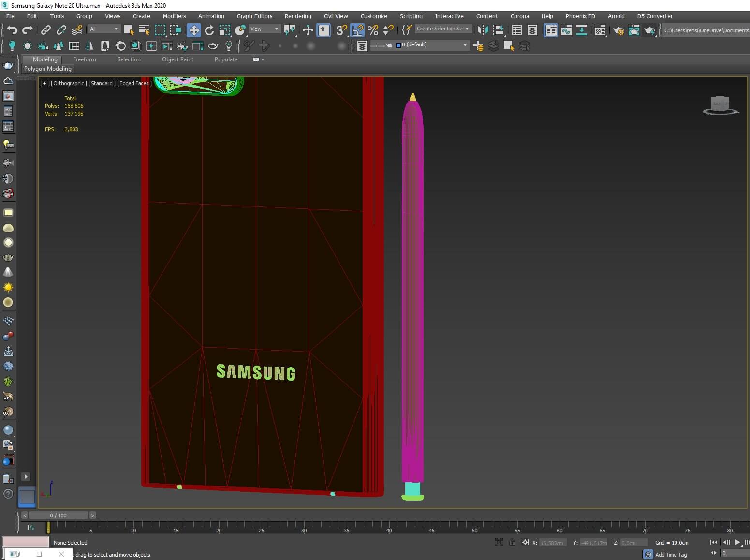Image resolution: width=750 pixels, height=560 pixels.
Task: Choose the Rectangular Selection Region icon
Action: pos(160,30)
